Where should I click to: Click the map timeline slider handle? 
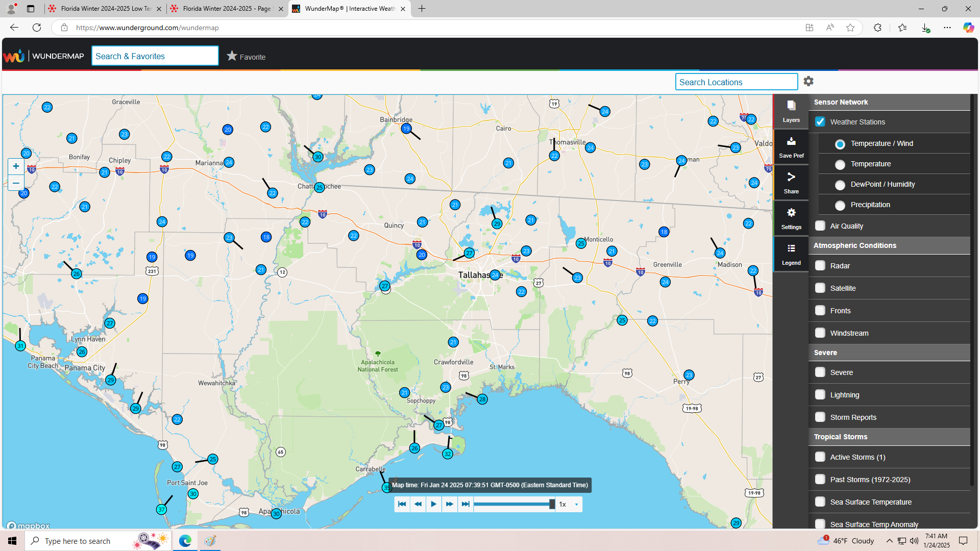[x=552, y=504]
